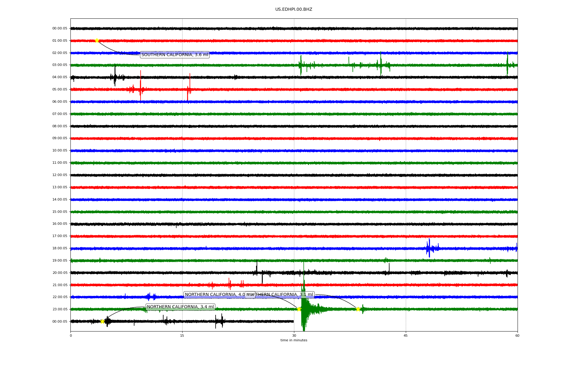The height and width of the screenshot is (368, 588).
Task: Click the Northern California 3.1 ml annotation
Action: (285, 295)
